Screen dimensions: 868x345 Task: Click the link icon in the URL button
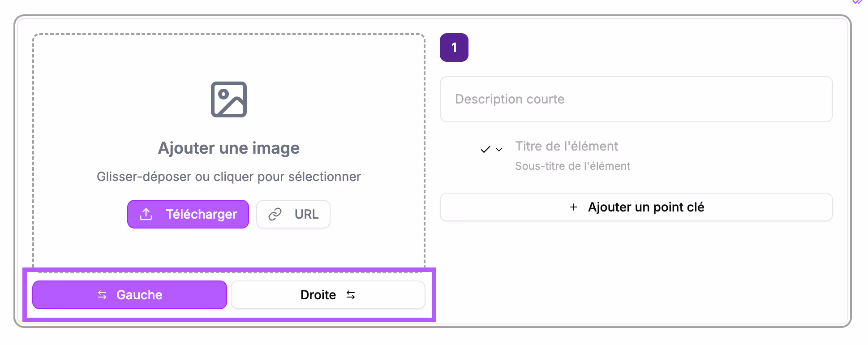(275, 214)
